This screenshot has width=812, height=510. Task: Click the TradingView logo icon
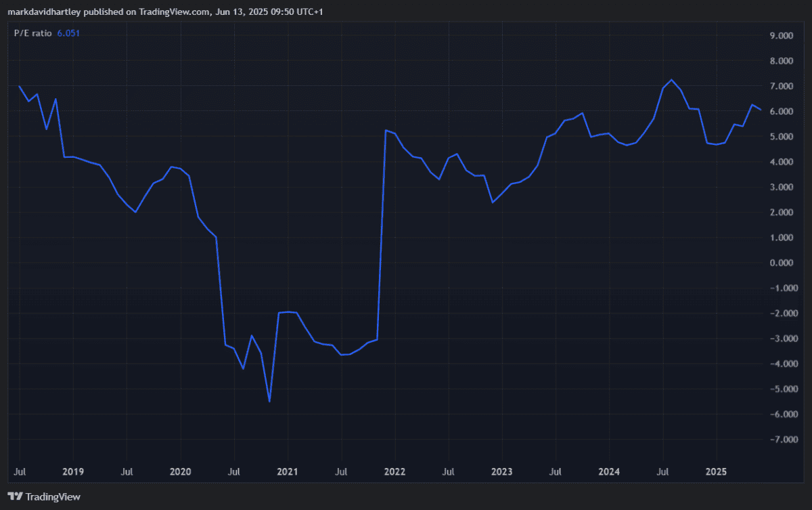(x=16, y=497)
